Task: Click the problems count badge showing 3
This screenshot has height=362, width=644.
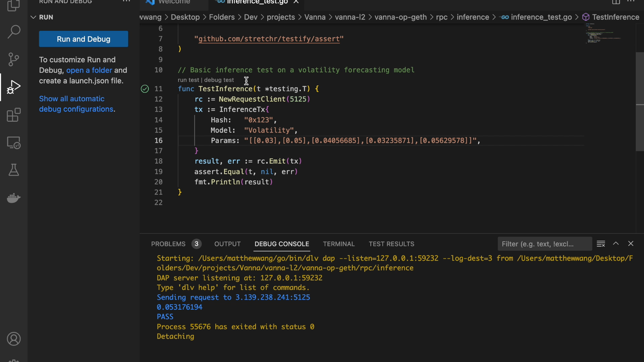Action: tap(197, 244)
